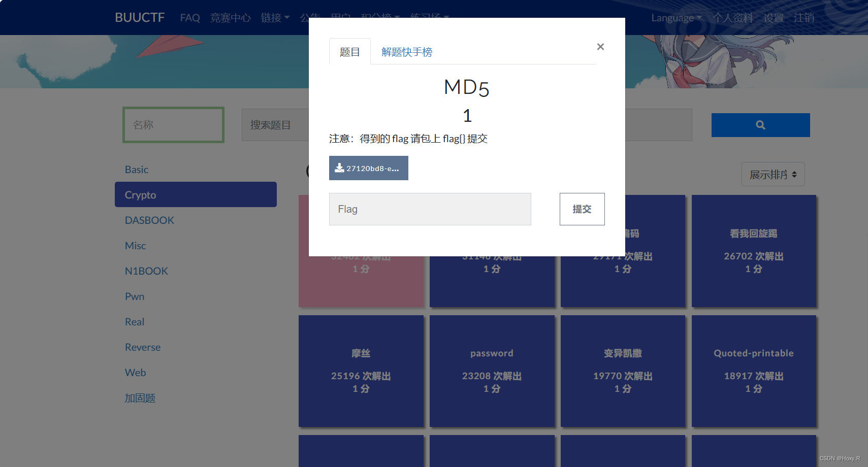Select the Basic category
The width and height of the screenshot is (868, 467).
click(x=196, y=169)
